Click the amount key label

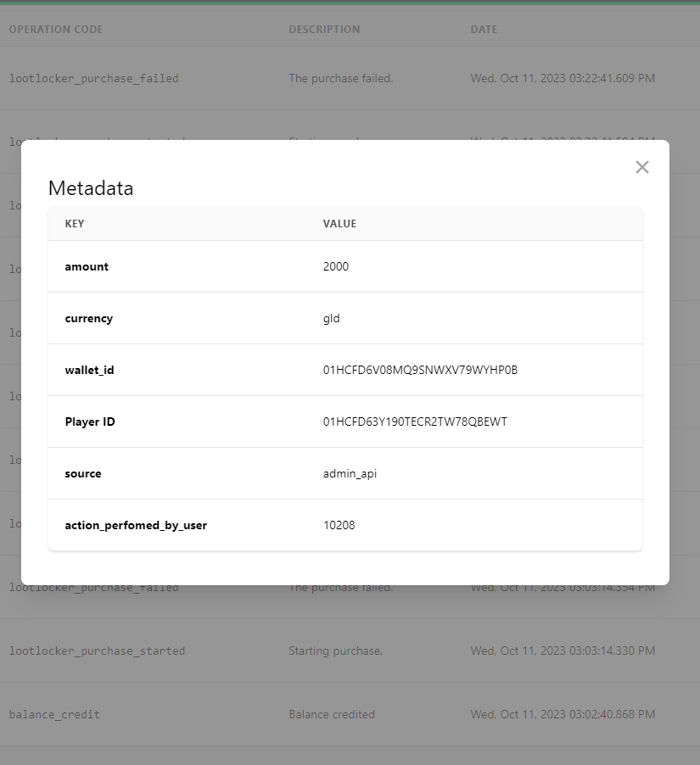[x=87, y=266]
